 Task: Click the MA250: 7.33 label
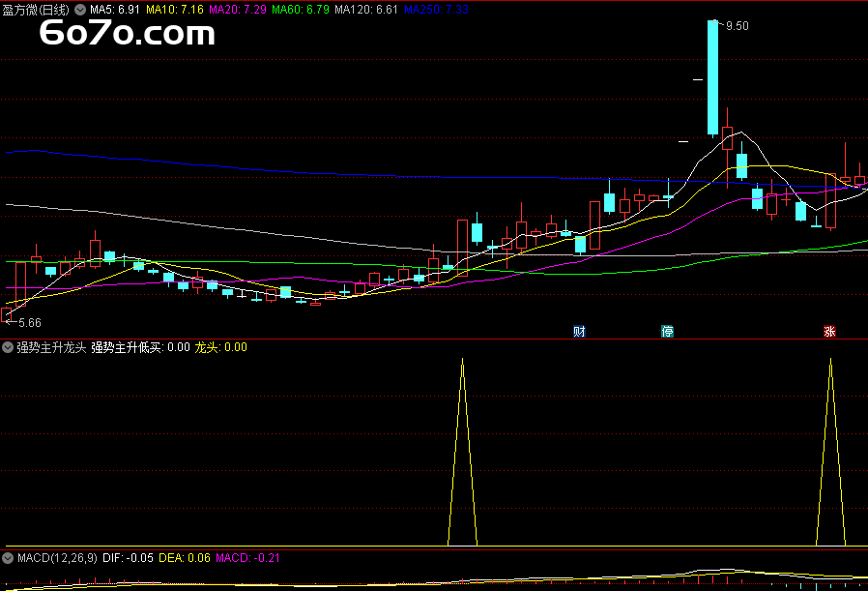[436, 10]
